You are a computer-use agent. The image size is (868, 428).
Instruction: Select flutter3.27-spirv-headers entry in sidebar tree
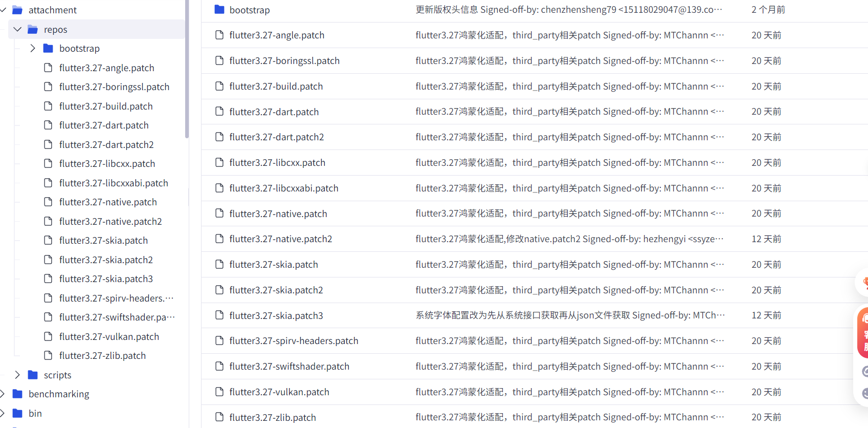(116, 298)
